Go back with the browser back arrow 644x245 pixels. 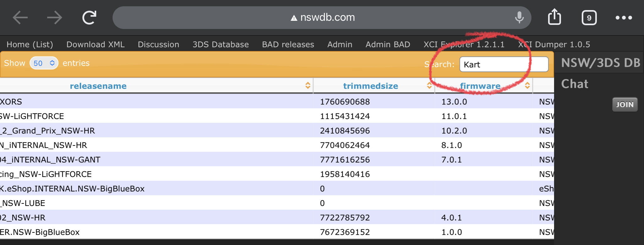click(x=20, y=18)
